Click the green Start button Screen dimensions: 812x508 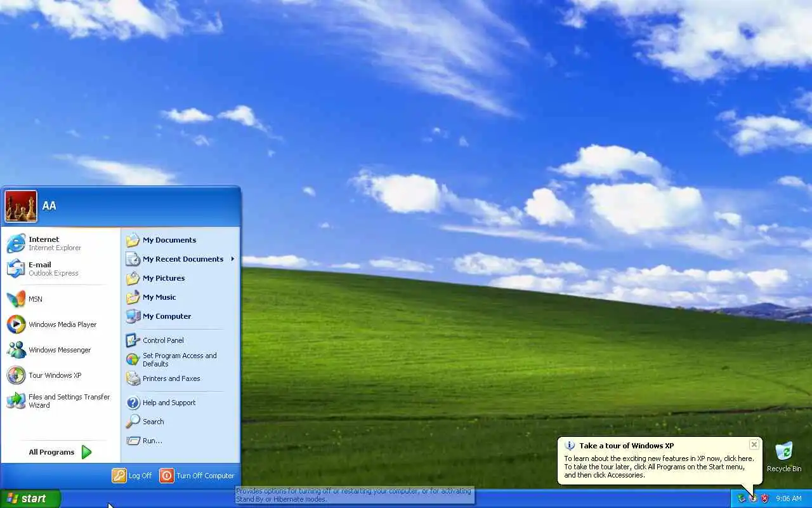tap(30, 498)
